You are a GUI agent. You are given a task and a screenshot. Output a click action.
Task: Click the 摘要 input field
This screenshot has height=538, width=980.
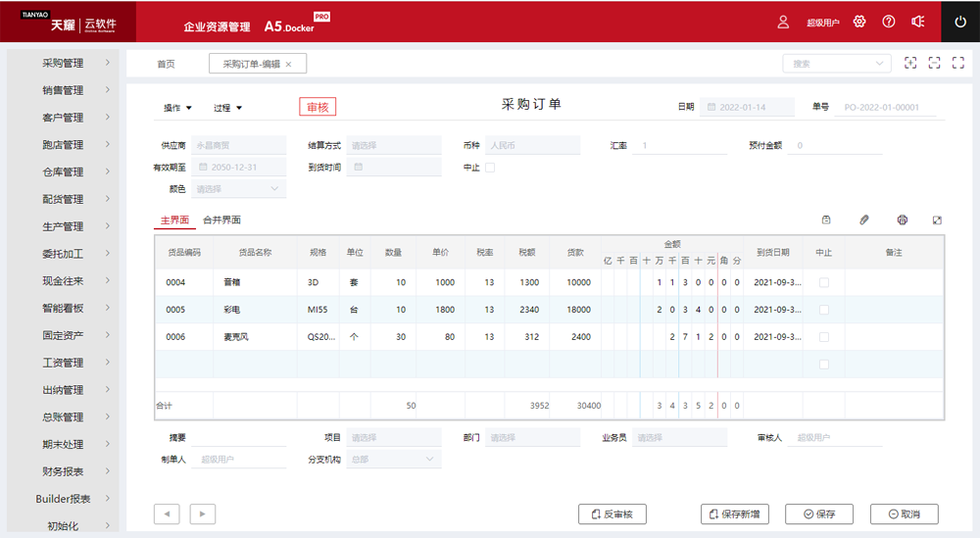(238, 438)
